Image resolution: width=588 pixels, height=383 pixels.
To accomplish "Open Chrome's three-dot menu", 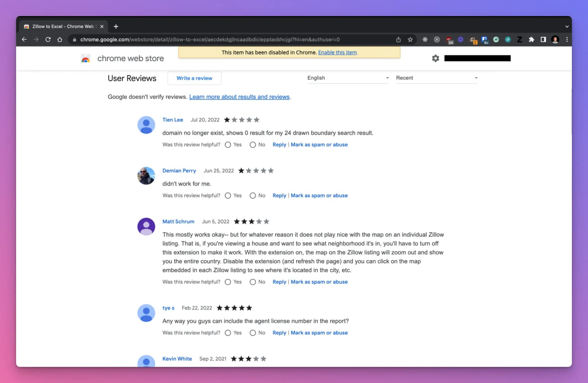I will pyautogui.click(x=567, y=39).
